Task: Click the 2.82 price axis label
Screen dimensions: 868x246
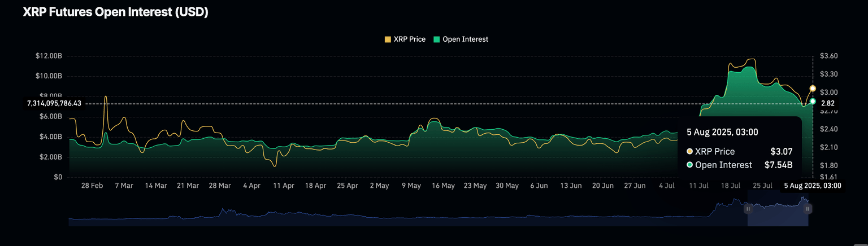Action: (x=827, y=103)
